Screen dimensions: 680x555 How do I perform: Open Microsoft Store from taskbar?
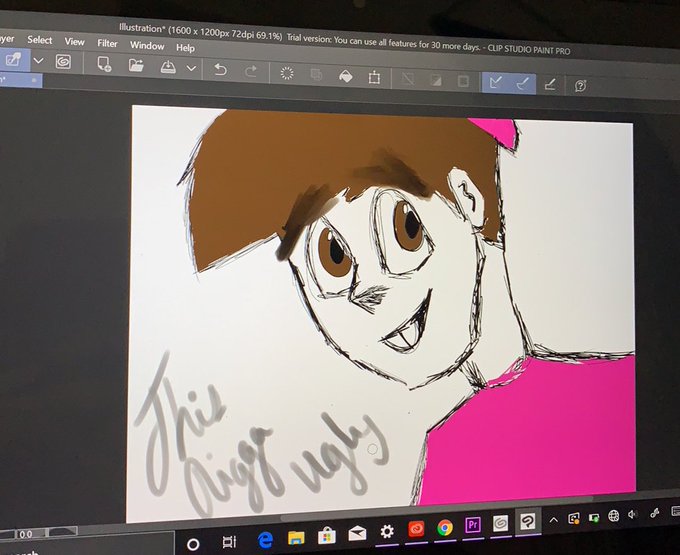click(x=327, y=536)
